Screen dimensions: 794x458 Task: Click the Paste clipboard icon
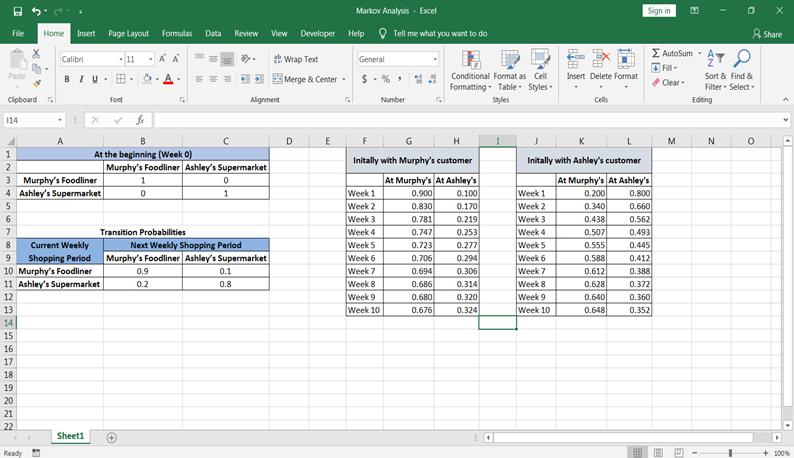[17, 60]
